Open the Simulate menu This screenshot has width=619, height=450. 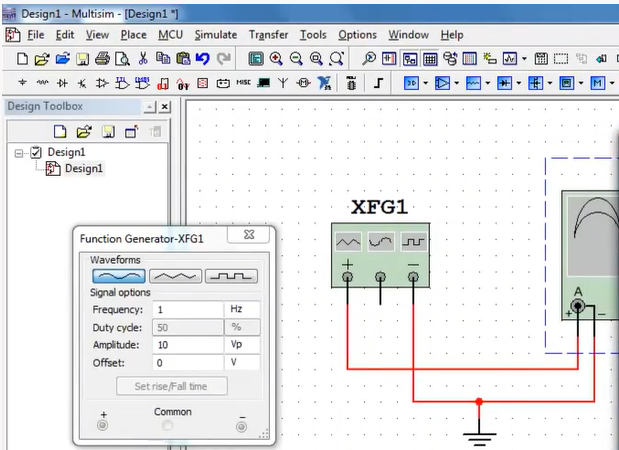[x=216, y=35]
